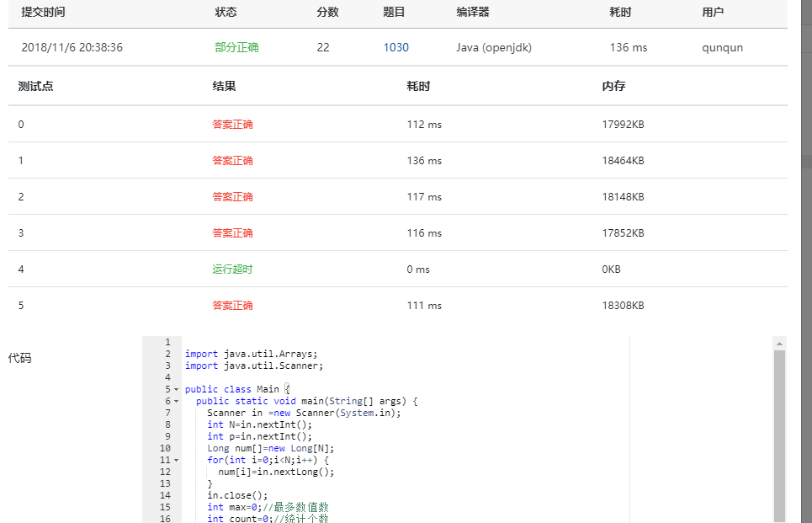
Task: Click test point 4 result 运行超时
Action: pyautogui.click(x=232, y=270)
